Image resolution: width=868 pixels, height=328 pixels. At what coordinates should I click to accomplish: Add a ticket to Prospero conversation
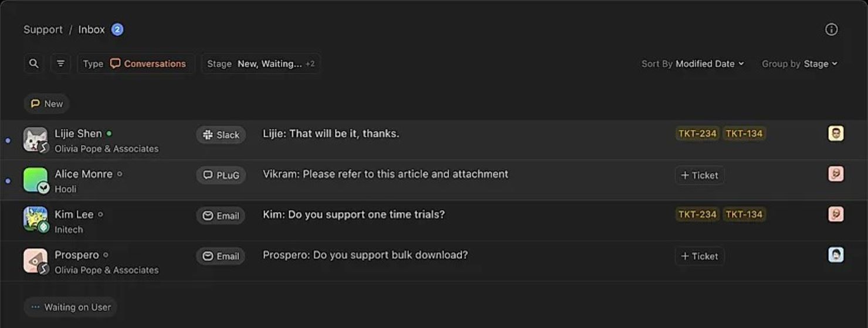699,256
